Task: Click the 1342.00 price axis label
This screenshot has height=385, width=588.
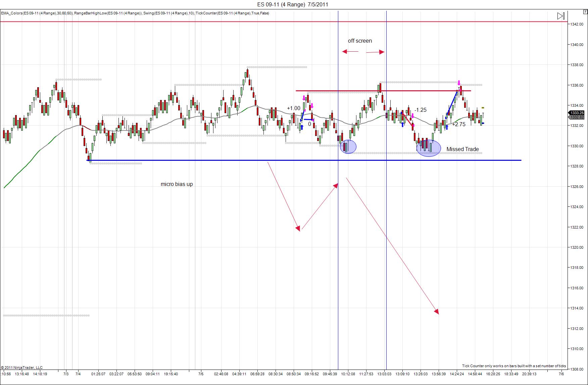Action: [x=577, y=24]
